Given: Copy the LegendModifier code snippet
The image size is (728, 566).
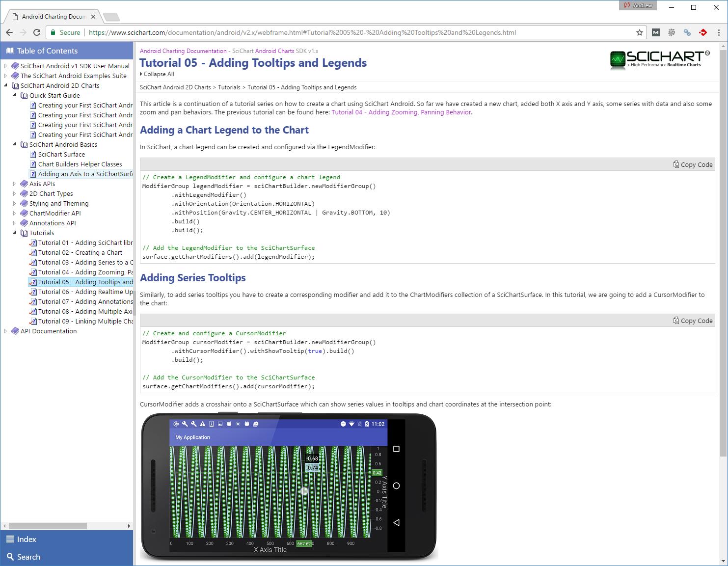Looking at the screenshot, I should (x=693, y=164).
